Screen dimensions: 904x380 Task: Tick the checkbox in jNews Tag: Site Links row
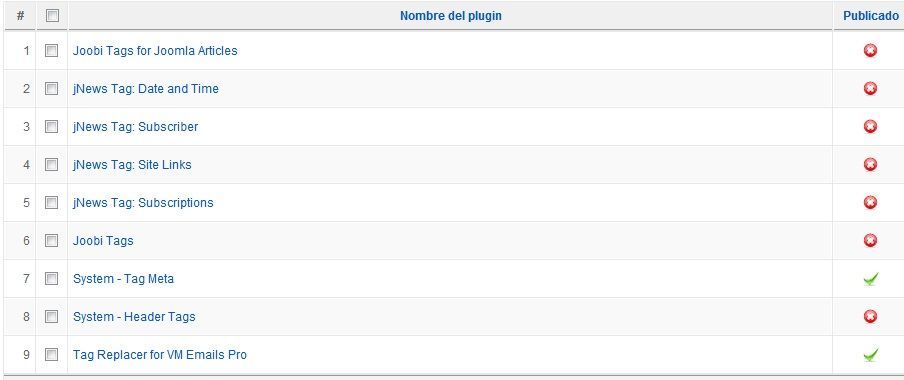[x=51, y=165]
